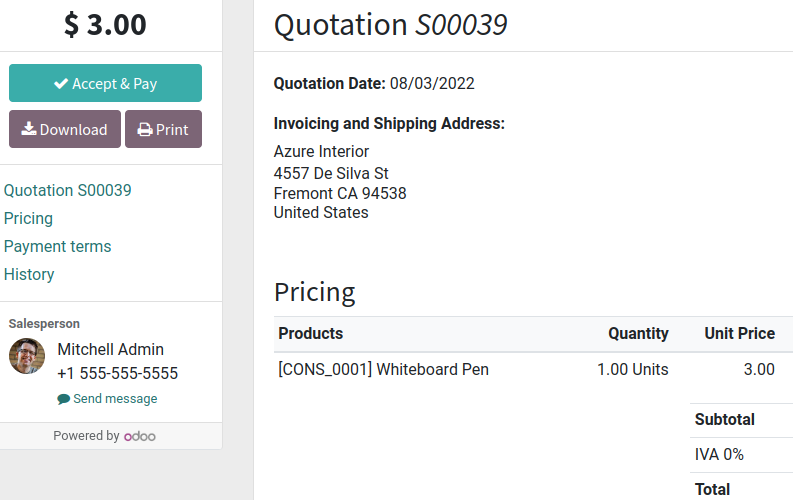Image resolution: width=793 pixels, height=500 pixels.
Task: Click the checkmark icon on Accept & Pay
Action: (61, 83)
